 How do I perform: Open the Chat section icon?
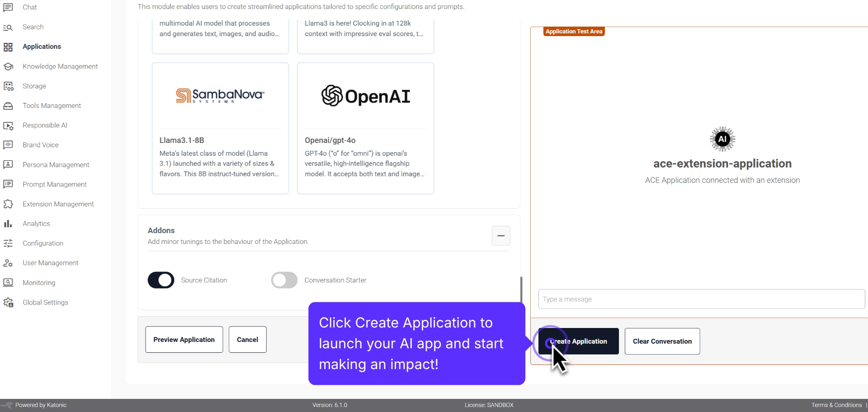tap(9, 7)
